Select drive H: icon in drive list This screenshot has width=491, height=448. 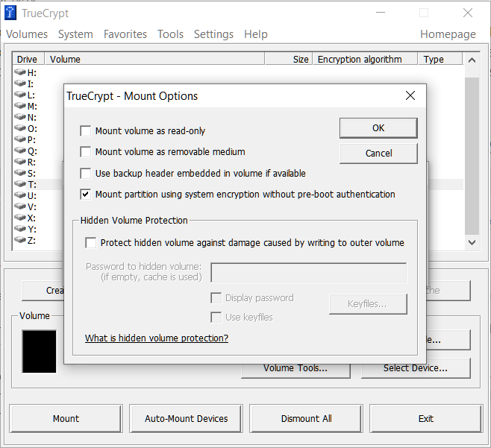click(20, 72)
